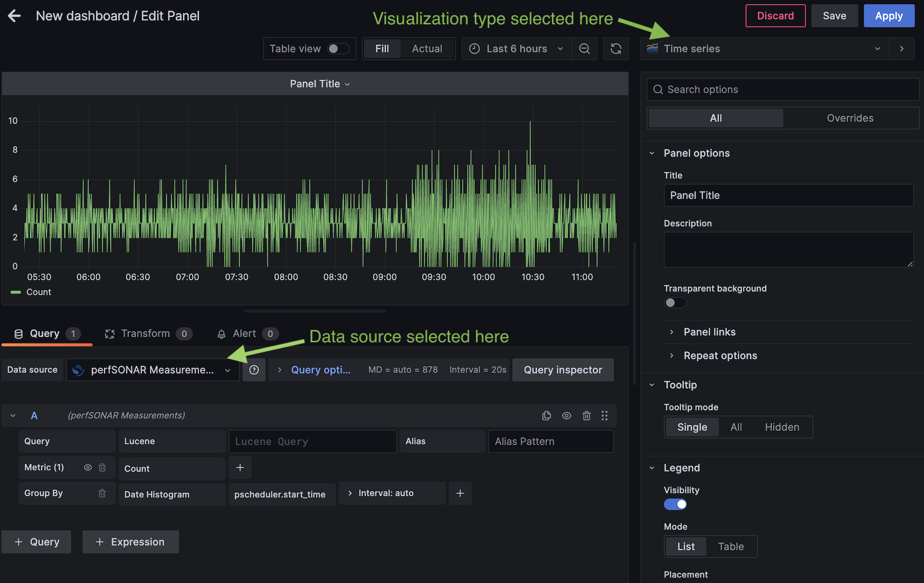Turn off Legend Visibility switch
Viewport: 924px width, 583px height.
click(675, 504)
